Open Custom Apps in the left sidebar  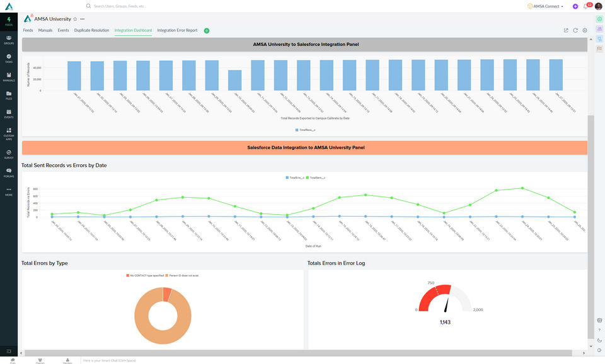(x=8, y=134)
